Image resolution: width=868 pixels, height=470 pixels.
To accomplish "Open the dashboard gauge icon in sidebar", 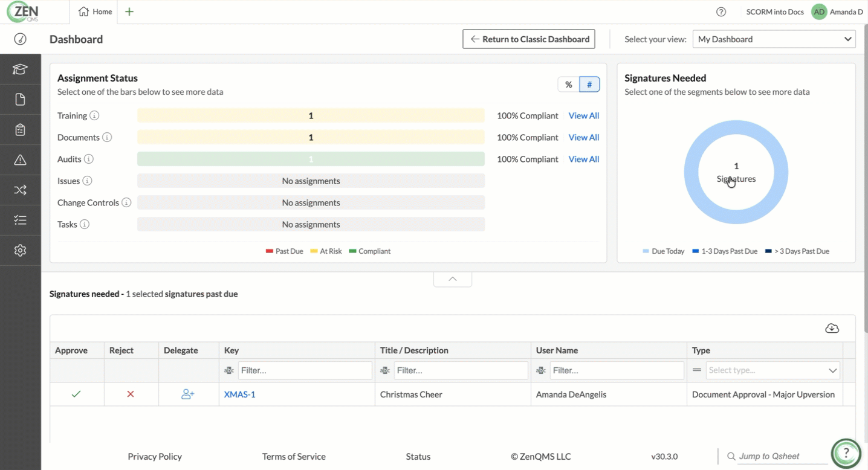I will pos(20,39).
